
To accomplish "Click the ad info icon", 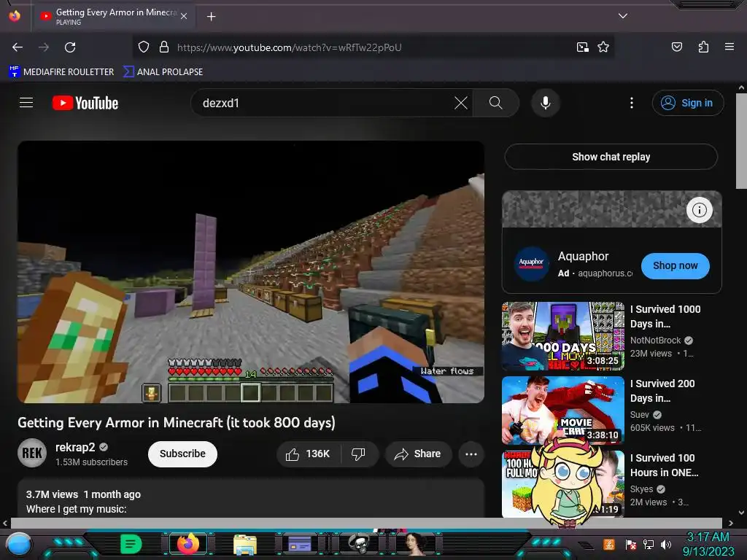I will (699, 209).
